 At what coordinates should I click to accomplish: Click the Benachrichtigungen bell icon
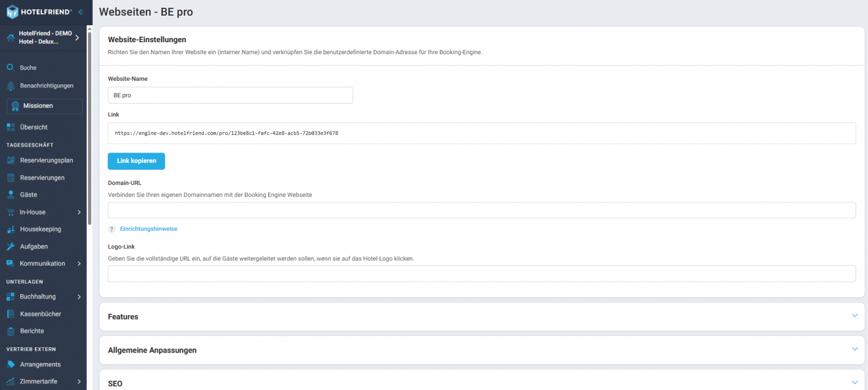10,86
